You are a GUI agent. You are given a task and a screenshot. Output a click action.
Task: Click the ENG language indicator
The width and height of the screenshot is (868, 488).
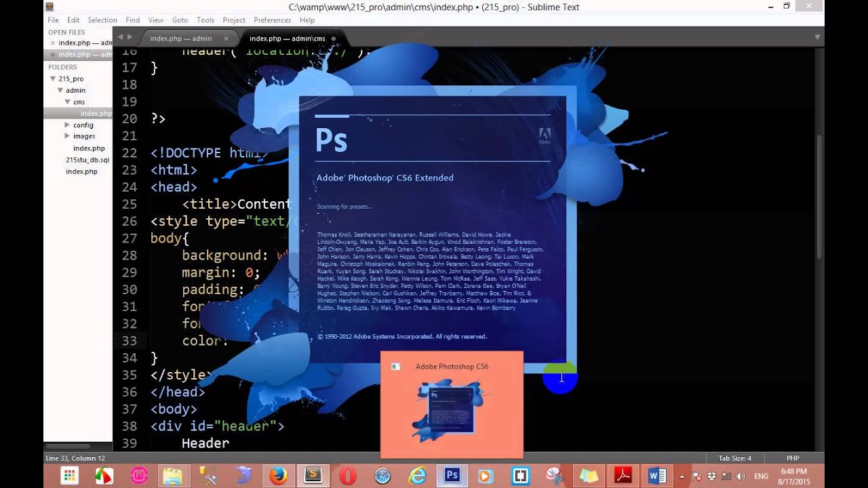click(x=761, y=476)
